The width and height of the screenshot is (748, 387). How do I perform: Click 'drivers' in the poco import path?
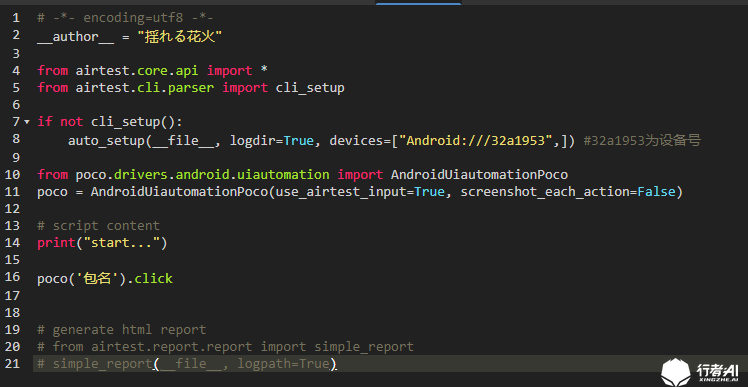click(141, 175)
